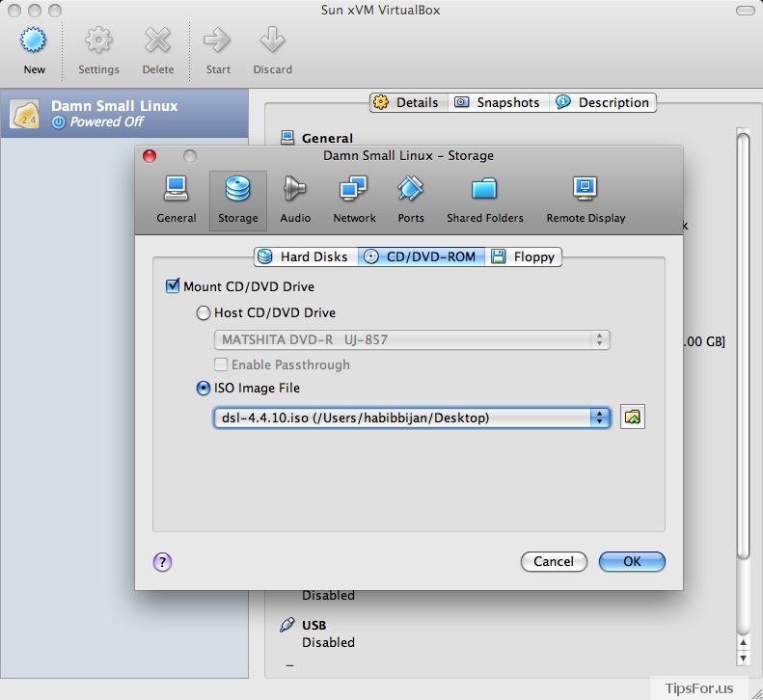The height and width of the screenshot is (700, 763).
Task: Toggle Enable Passthrough checkbox
Action: (221, 364)
